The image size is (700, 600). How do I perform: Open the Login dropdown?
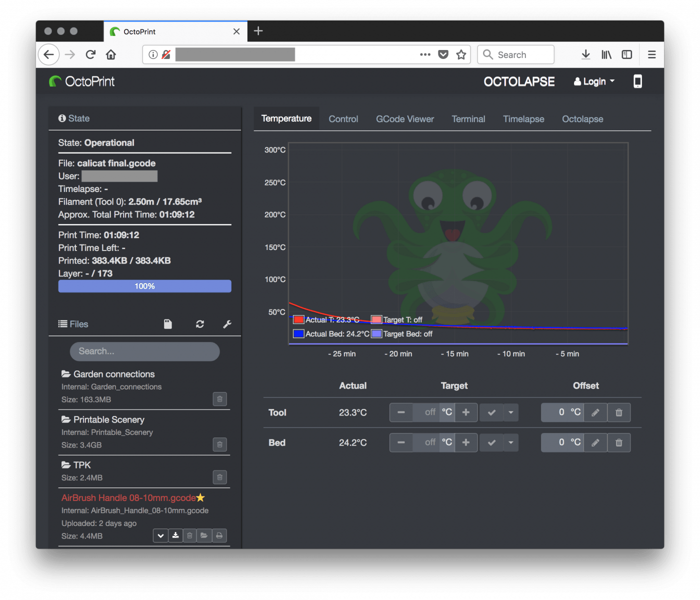pos(594,81)
